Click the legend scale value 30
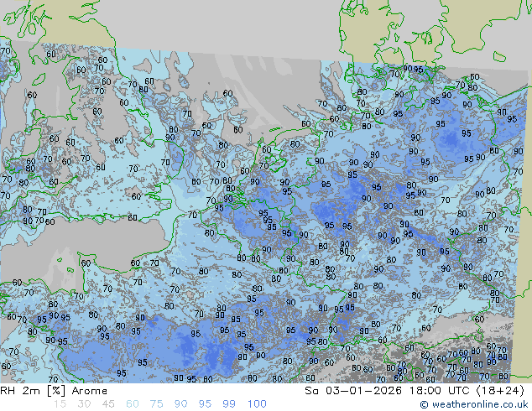532x411 pixels. coord(84,404)
